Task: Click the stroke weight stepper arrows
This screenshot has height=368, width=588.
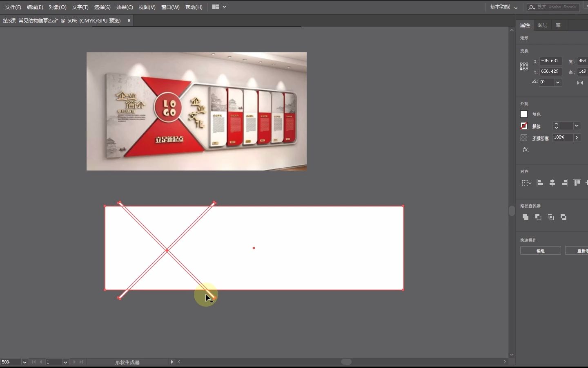Action: click(x=556, y=126)
